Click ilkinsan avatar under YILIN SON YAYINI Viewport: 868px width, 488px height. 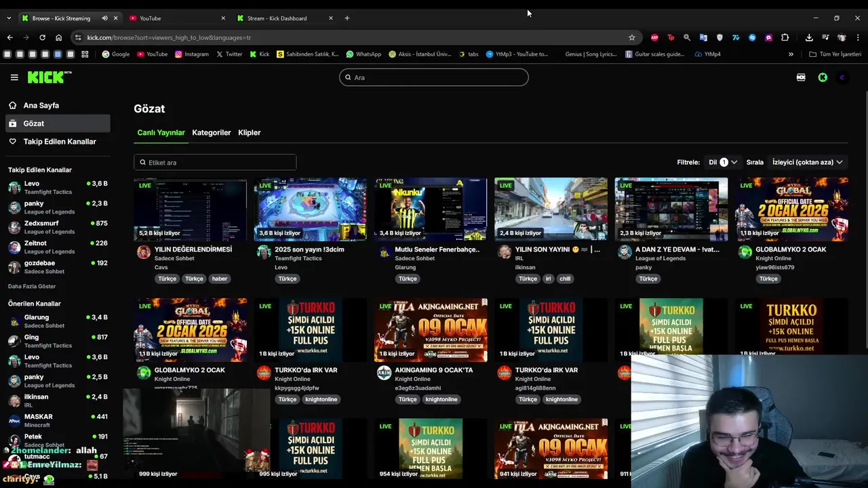505,252
